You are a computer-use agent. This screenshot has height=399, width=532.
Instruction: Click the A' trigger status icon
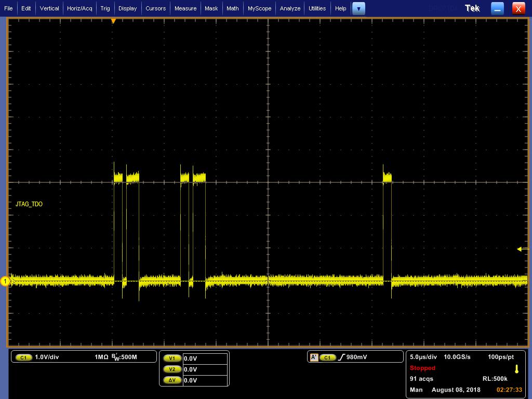pos(314,357)
